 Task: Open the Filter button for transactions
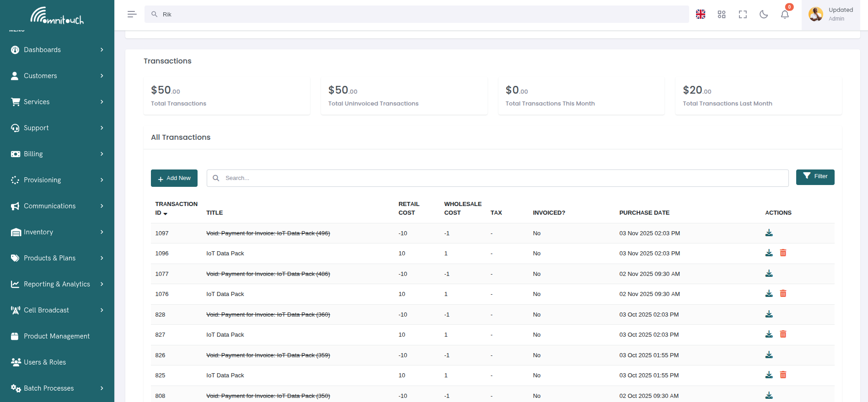point(815,177)
